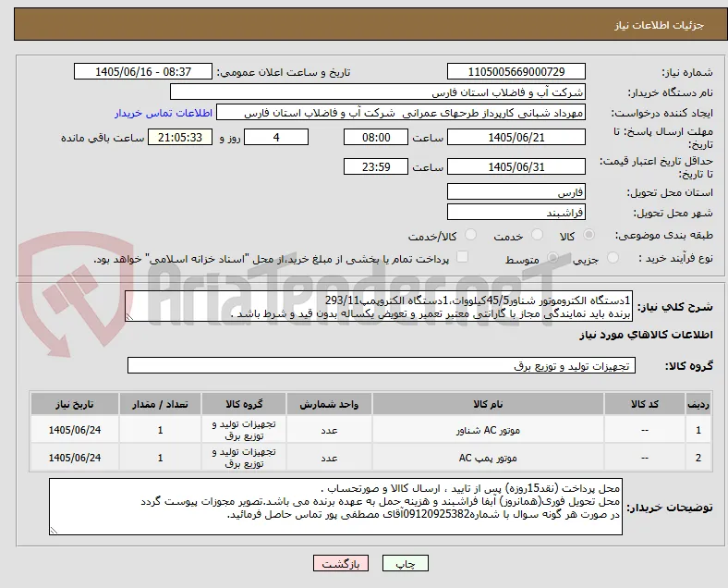Click the عدد unit cell in row 2
The image size is (728, 588).
tap(329, 458)
